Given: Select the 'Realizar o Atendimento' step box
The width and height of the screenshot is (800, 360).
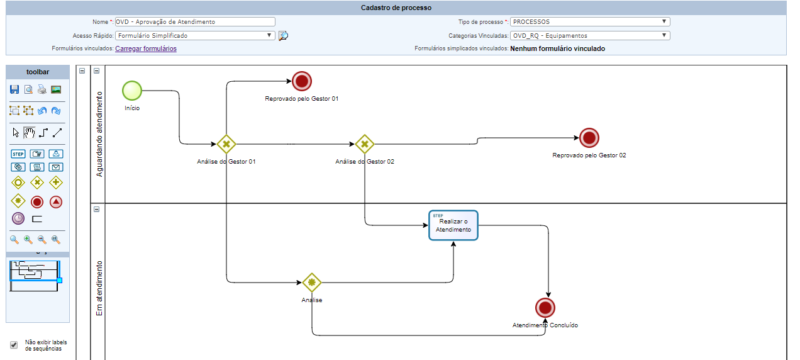Looking at the screenshot, I should [x=453, y=225].
